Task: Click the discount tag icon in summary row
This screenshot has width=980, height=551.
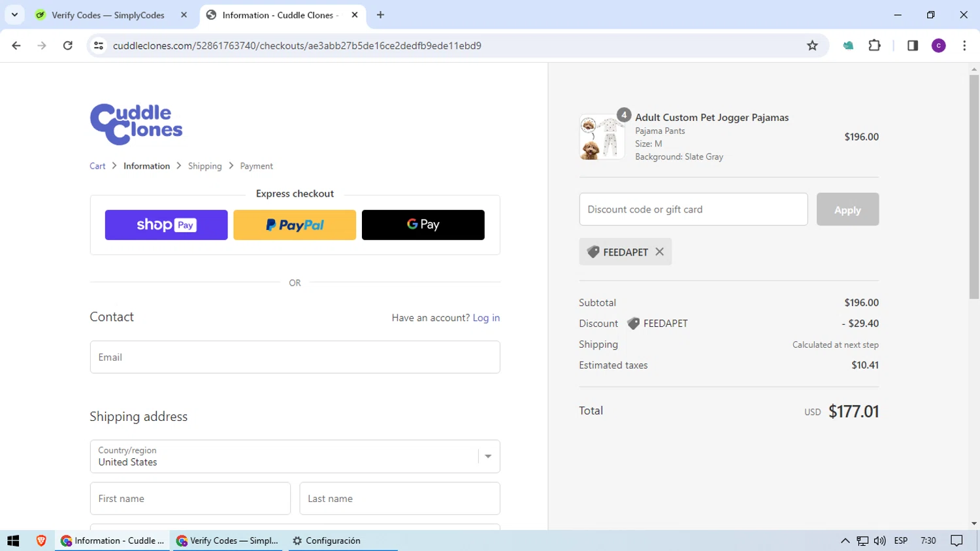Action: pyautogui.click(x=633, y=324)
